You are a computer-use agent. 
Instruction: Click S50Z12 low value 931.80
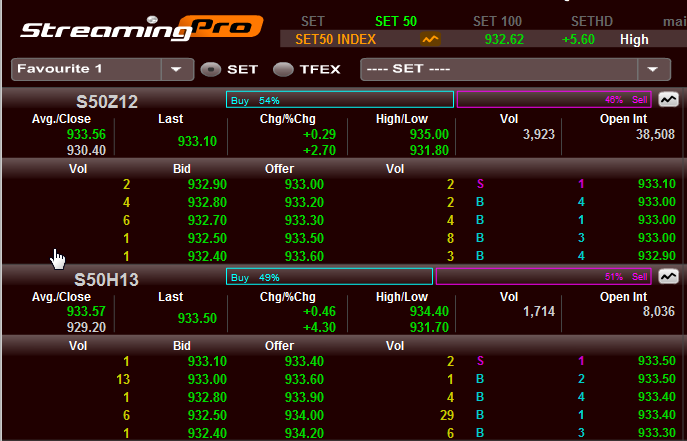[429, 150]
